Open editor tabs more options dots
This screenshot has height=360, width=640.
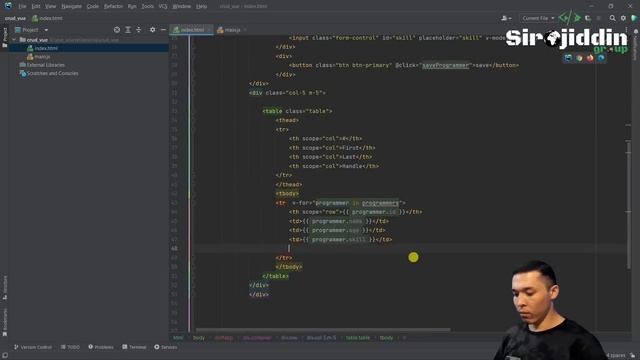[627, 30]
